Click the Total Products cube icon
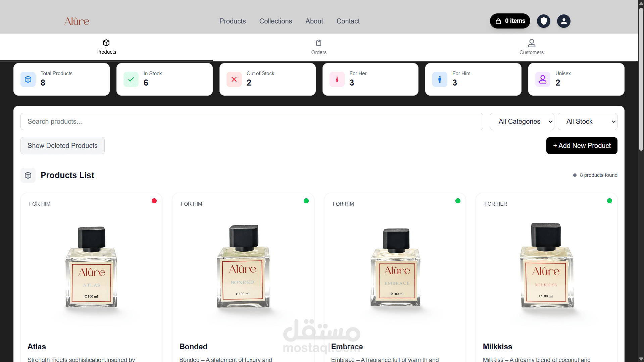Viewport: 644px width, 362px height. pyautogui.click(x=28, y=80)
